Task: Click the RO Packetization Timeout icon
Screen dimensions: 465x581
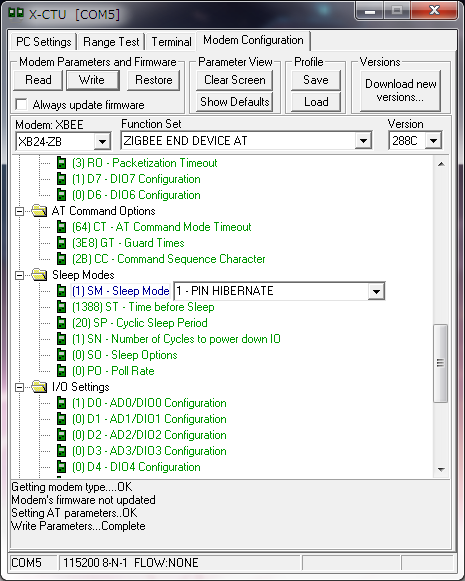Action: click(61, 163)
